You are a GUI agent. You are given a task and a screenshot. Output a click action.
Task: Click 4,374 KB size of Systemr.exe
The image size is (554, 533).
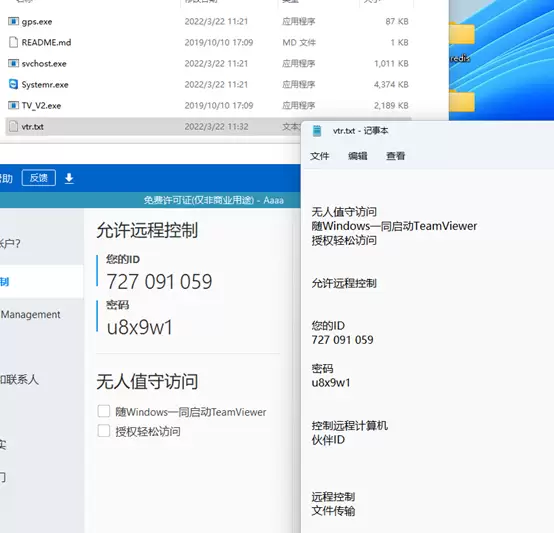tap(391, 84)
